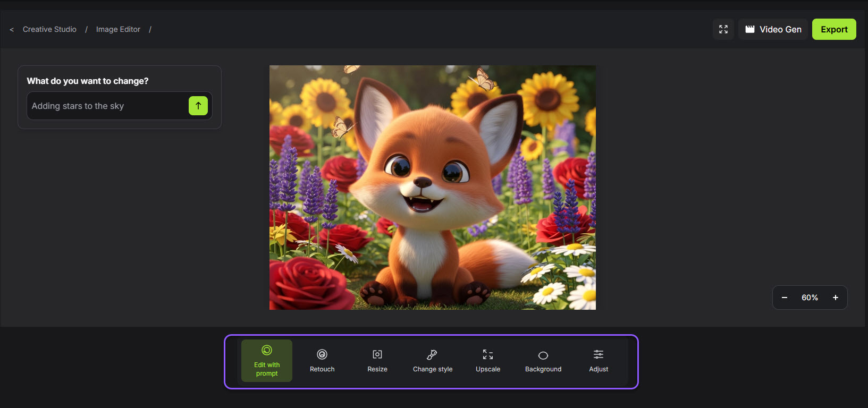The width and height of the screenshot is (868, 408).
Task: Enter fullscreen with the expand icon
Action: click(723, 29)
